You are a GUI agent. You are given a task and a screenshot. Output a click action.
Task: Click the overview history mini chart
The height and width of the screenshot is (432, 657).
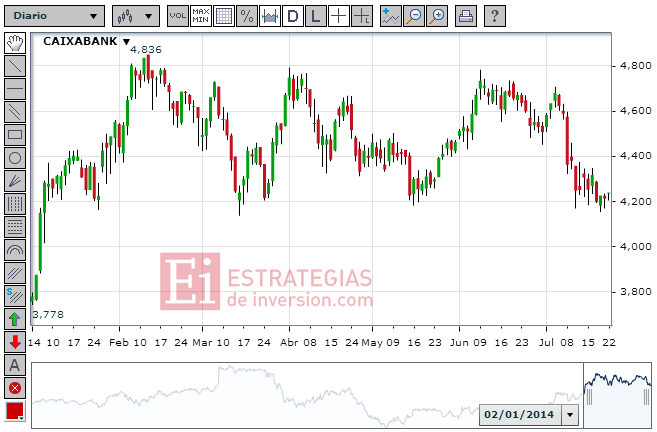[x=307, y=396]
